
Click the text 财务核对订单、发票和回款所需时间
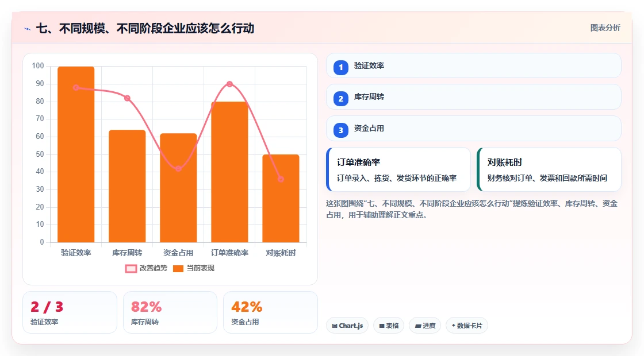[x=547, y=179]
